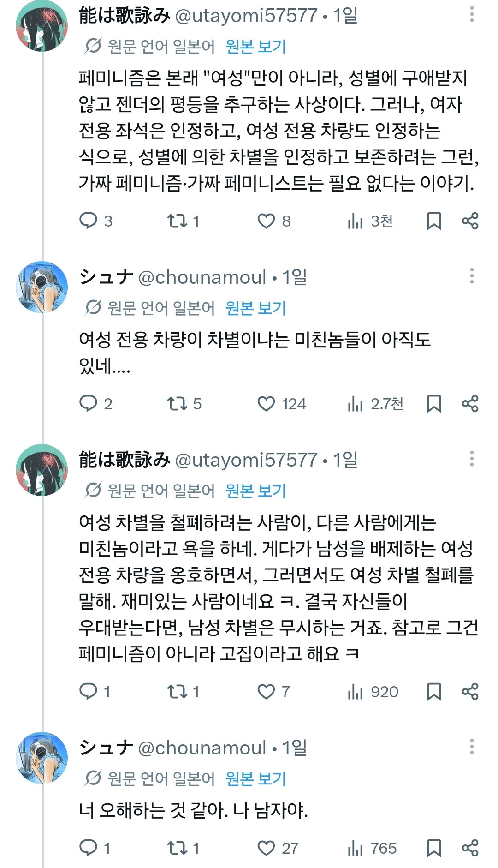Show original text of the first tweet via 원본 보기
The image size is (498, 868).
256,47
